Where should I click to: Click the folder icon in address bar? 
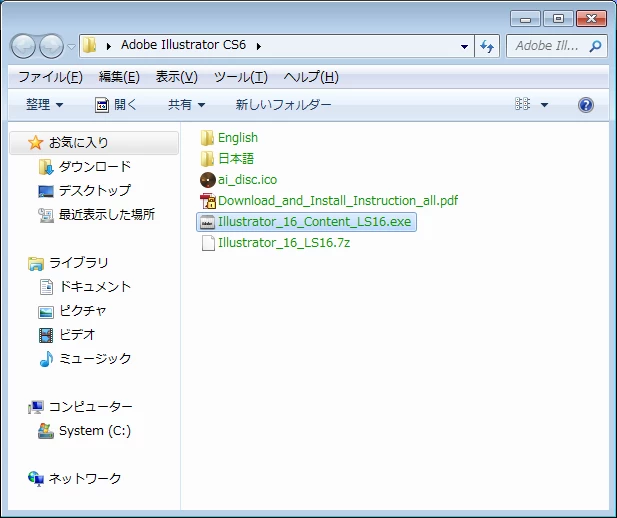coord(90,45)
